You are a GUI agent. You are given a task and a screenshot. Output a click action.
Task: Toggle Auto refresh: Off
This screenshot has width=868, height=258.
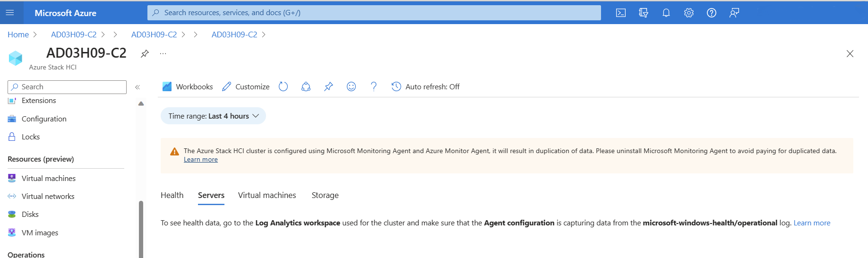425,86
